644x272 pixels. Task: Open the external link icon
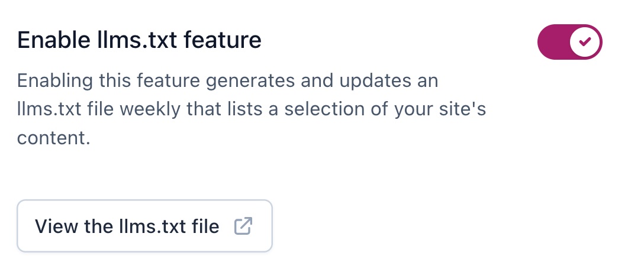243,226
